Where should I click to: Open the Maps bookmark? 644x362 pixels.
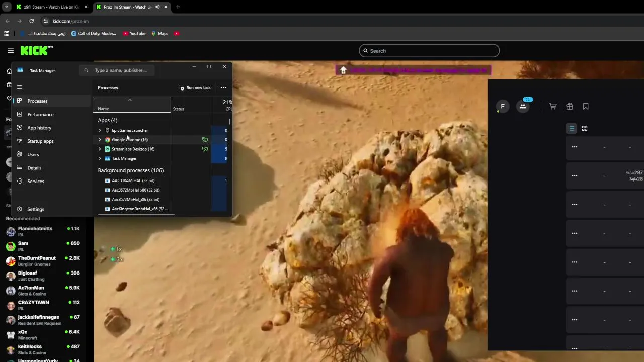pos(160,34)
